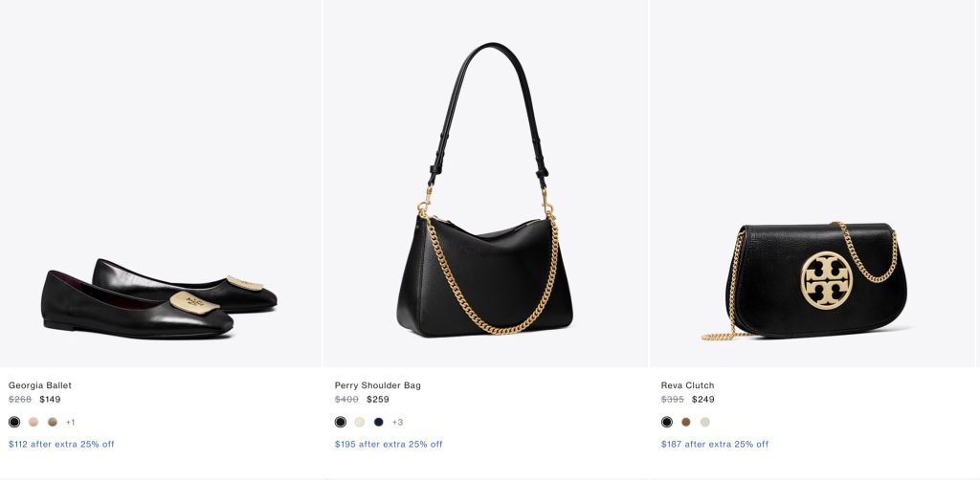Open the Georgia Ballet product title
980x480 pixels.
(x=40, y=385)
